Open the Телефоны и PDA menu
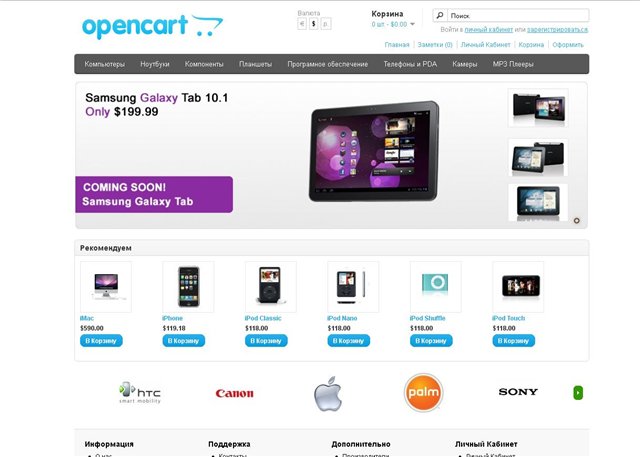The height and width of the screenshot is (457, 640). [410, 64]
